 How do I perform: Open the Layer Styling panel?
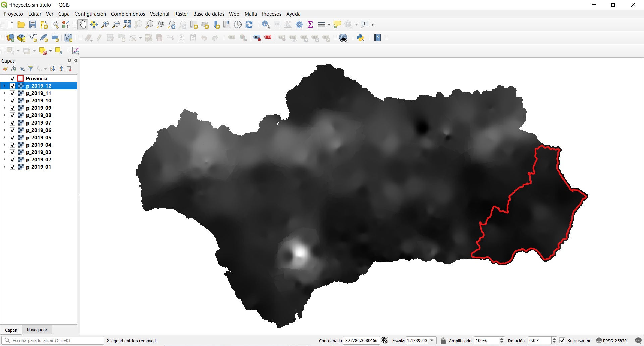point(5,69)
